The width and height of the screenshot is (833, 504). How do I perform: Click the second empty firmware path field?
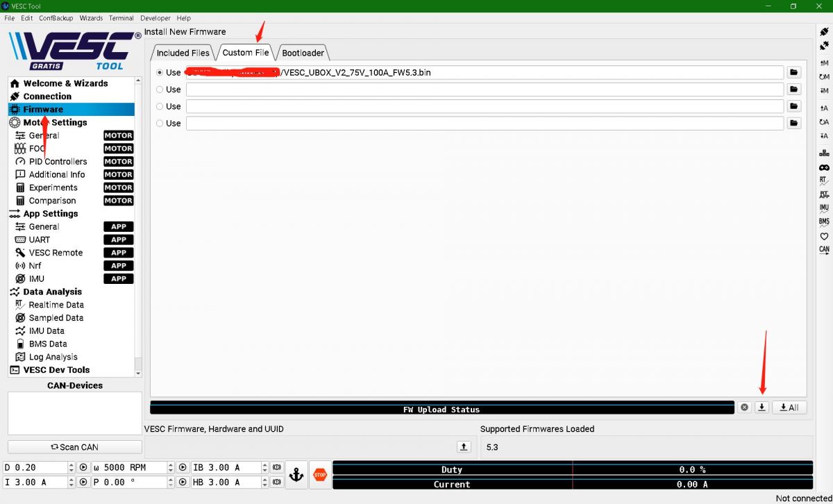pos(485,89)
